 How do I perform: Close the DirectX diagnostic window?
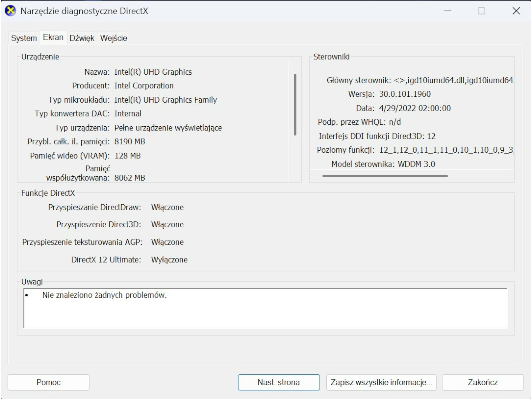click(516, 11)
